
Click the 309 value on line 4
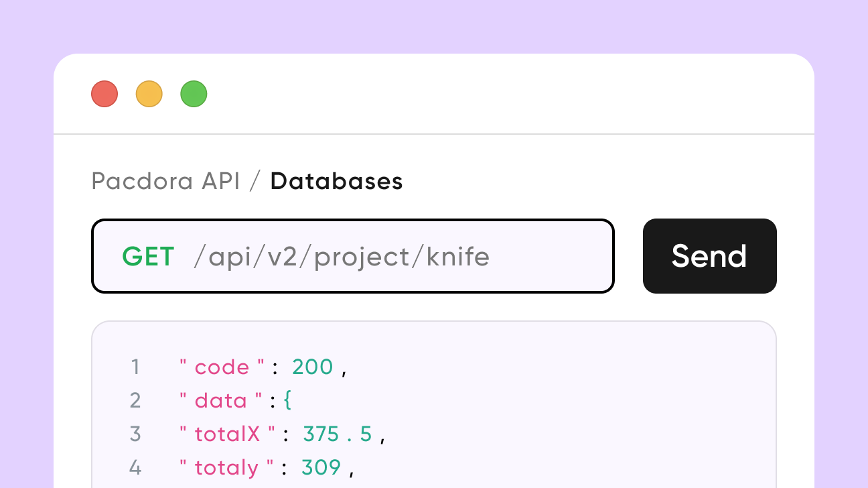(x=321, y=467)
